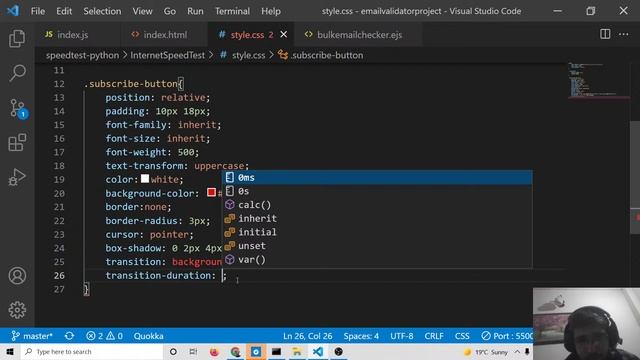Expand InternetSpeedTest breadcrumb
The height and width of the screenshot is (360, 640).
pyautogui.click(x=167, y=55)
